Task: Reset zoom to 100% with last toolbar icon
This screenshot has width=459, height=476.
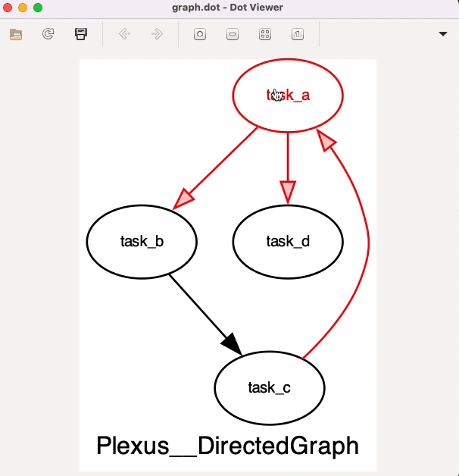Action: [298, 34]
